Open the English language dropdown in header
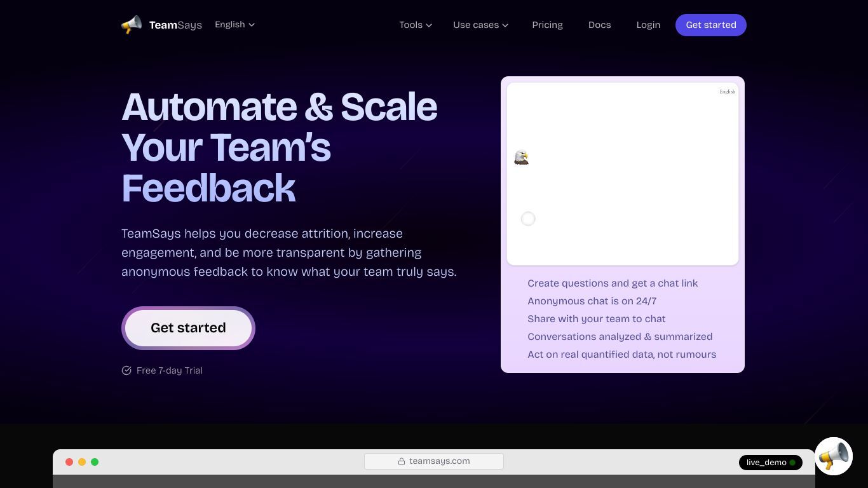This screenshot has height=488, width=868. [234, 24]
